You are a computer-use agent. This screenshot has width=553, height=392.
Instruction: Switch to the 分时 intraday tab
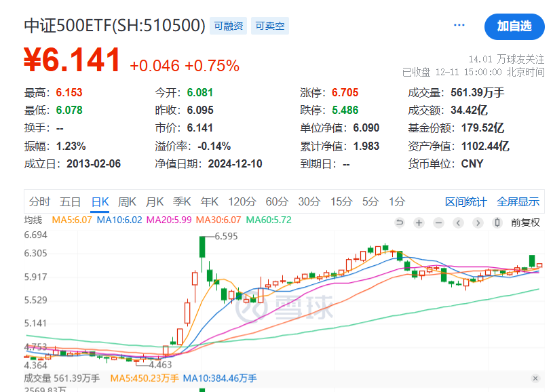[39, 201]
